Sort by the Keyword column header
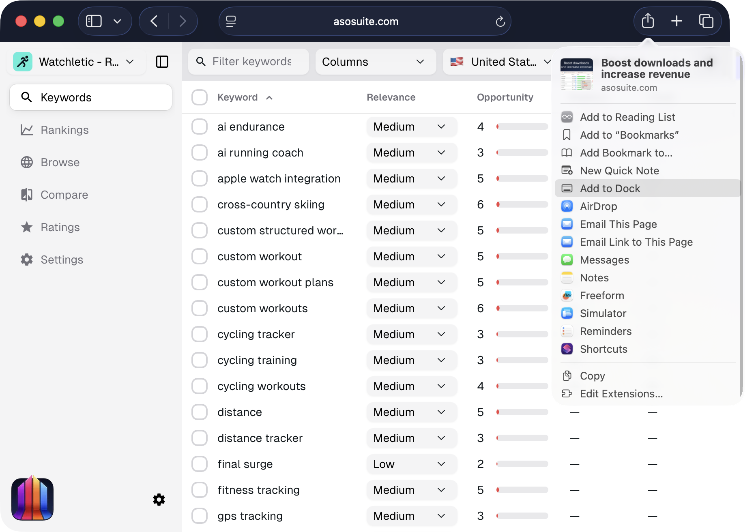The width and height of the screenshot is (756, 532). tap(238, 97)
